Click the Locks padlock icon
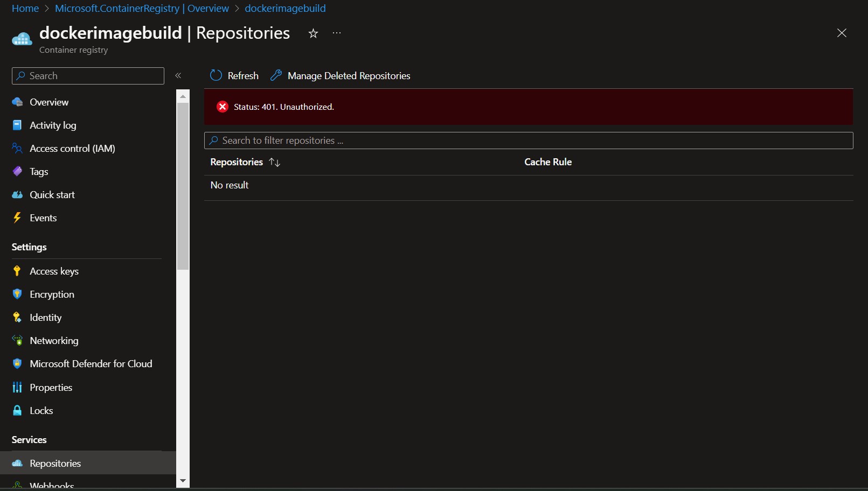The image size is (868, 491). click(17, 411)
